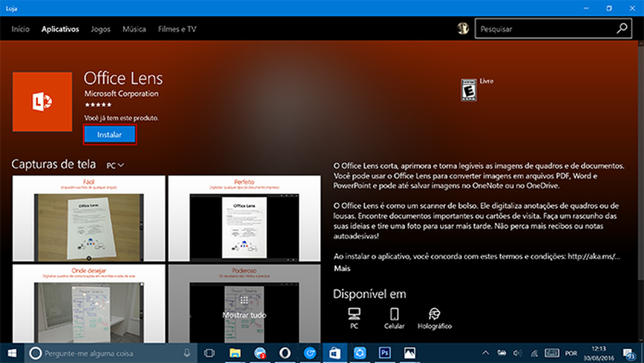Click the ESRB Livre rating icon
The width and height of the screenshot is (644, 363).
tap(469, 90)
